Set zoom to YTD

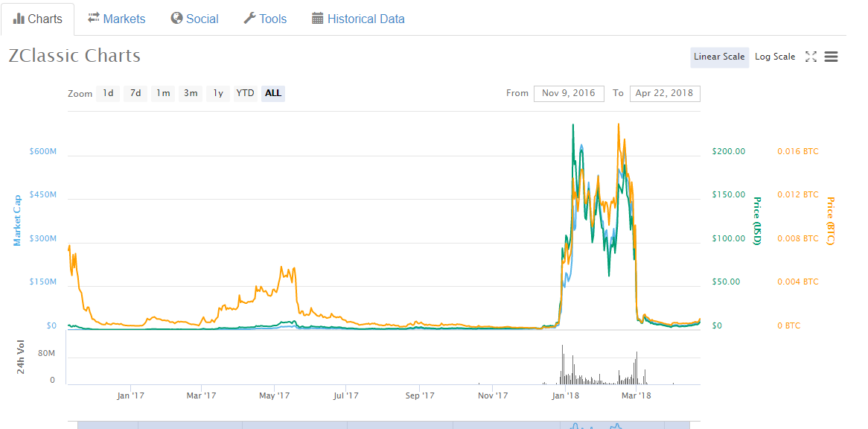[245, 94]
